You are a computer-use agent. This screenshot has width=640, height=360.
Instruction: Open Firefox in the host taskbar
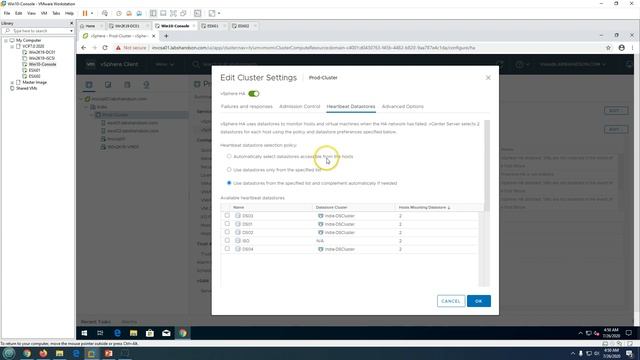(43, 353)
